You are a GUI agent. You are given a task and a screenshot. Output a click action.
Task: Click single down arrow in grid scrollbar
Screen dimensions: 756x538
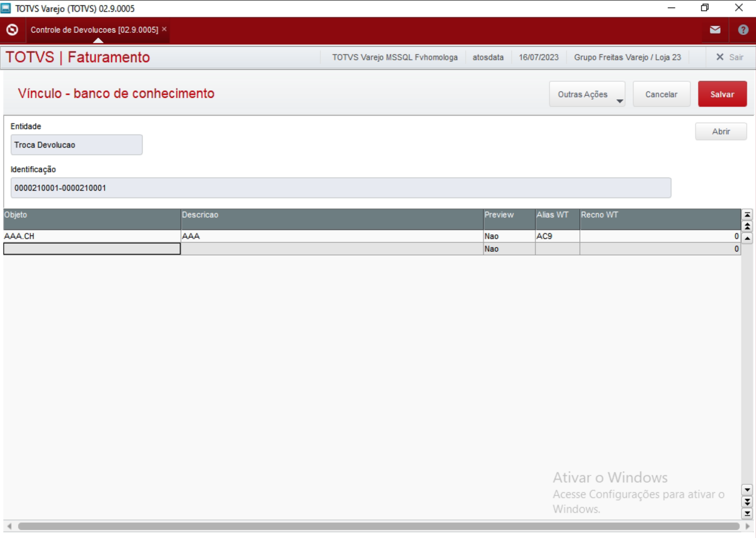click(747, 489)
